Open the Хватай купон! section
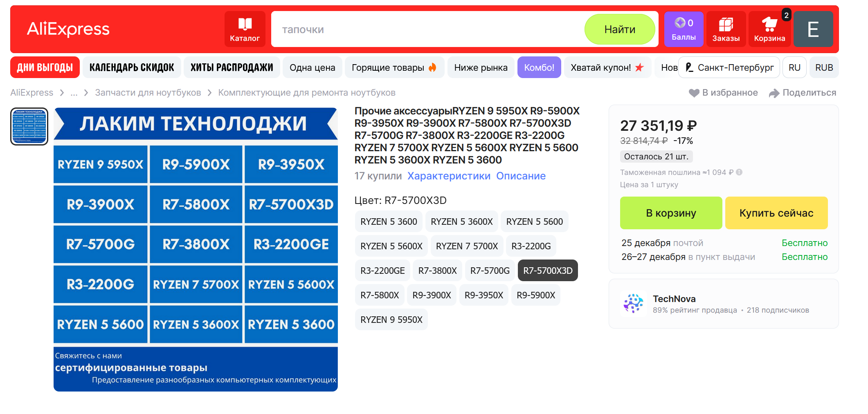This screenshot has height=414, width=868. pyautogui.click(x=607, y=67)
